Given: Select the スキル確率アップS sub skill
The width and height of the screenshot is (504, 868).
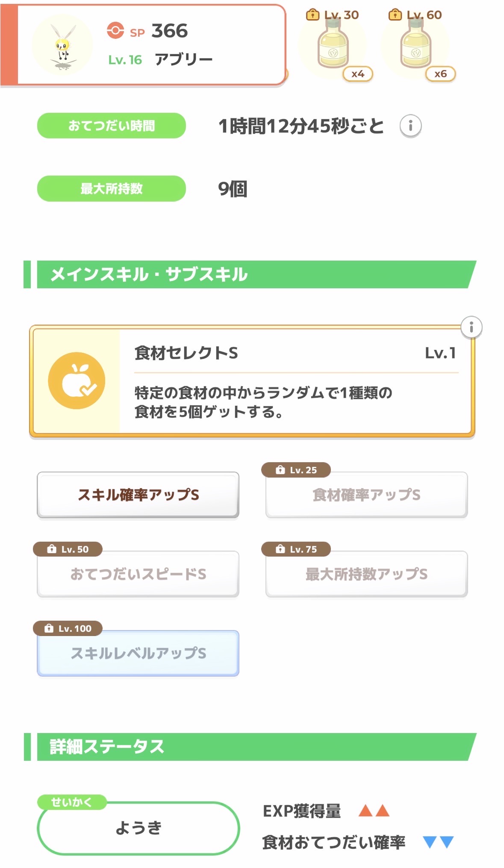Looking at the screenshot, I should click(138, 495).
